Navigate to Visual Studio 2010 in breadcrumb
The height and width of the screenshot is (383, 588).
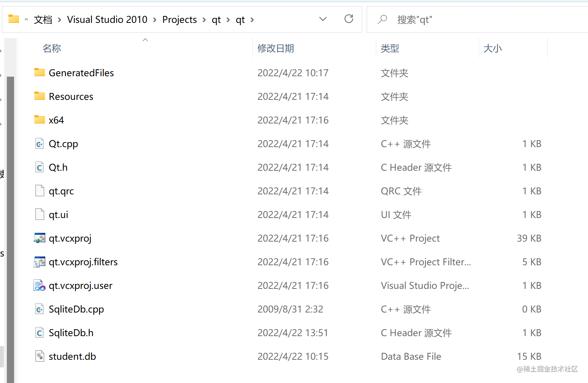(x=107, y=19)
